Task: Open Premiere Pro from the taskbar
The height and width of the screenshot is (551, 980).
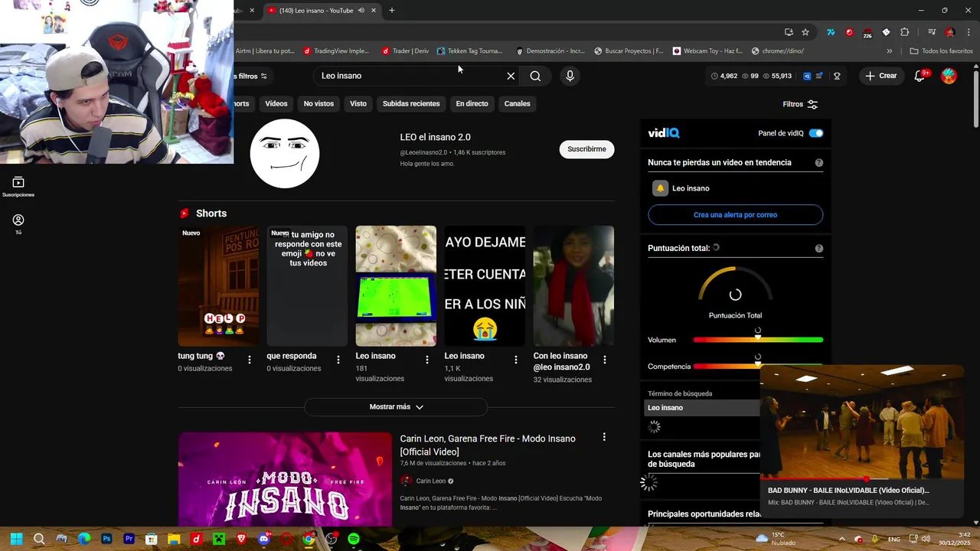Action: (x=129, y=539)
